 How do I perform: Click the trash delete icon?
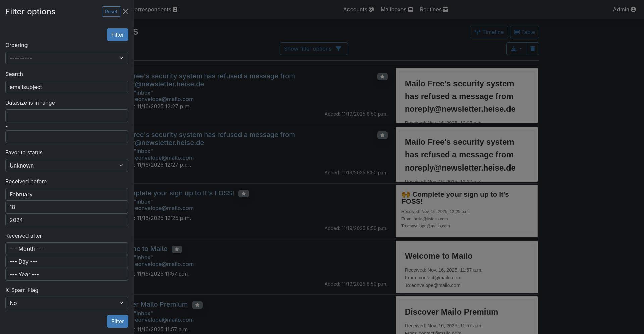533,49
